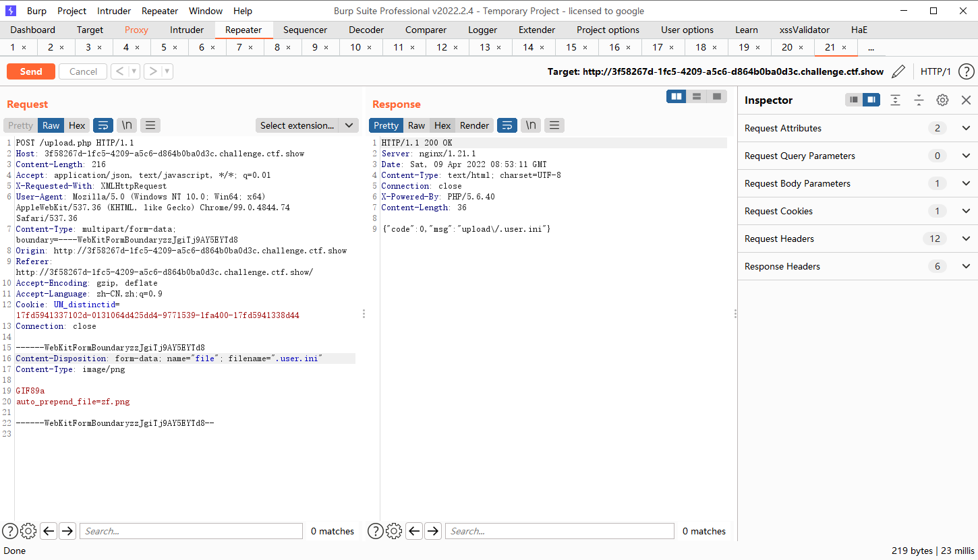Close the Inspector panel

click(x=966, y=100)
